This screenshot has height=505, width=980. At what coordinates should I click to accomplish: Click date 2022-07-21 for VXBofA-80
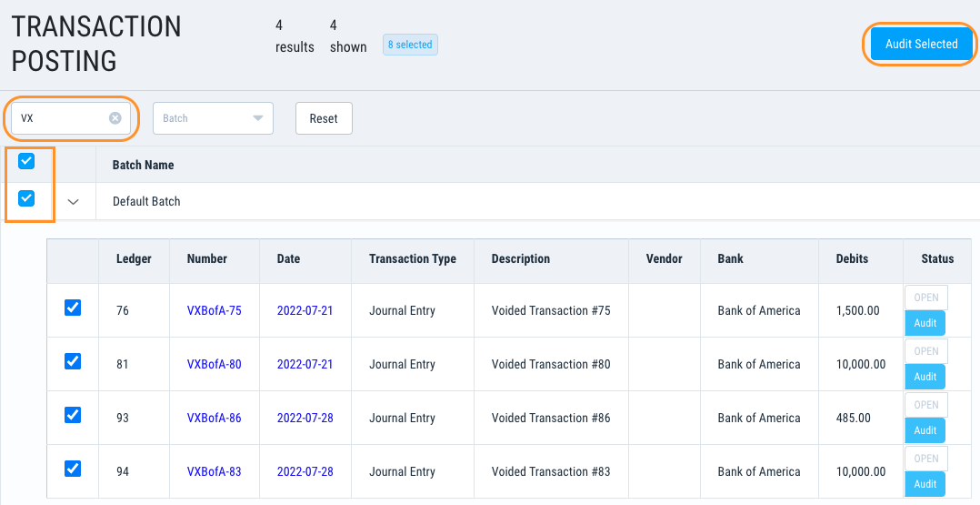click(305, 364)
